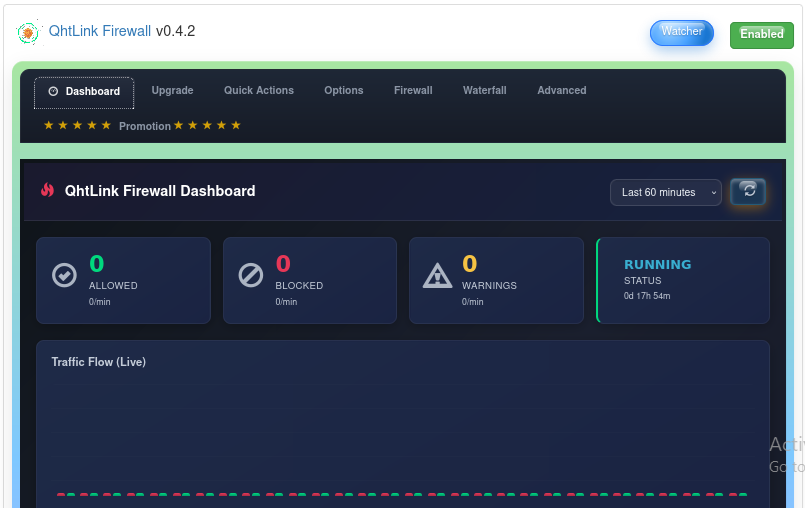Click the STATUS label
This screenshot has width=805, height=508.
point(642,281)
